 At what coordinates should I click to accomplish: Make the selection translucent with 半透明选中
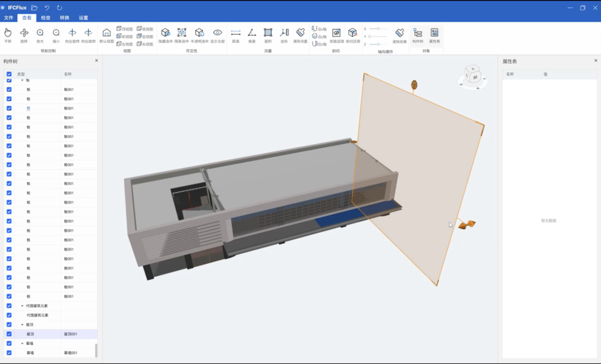199,35
